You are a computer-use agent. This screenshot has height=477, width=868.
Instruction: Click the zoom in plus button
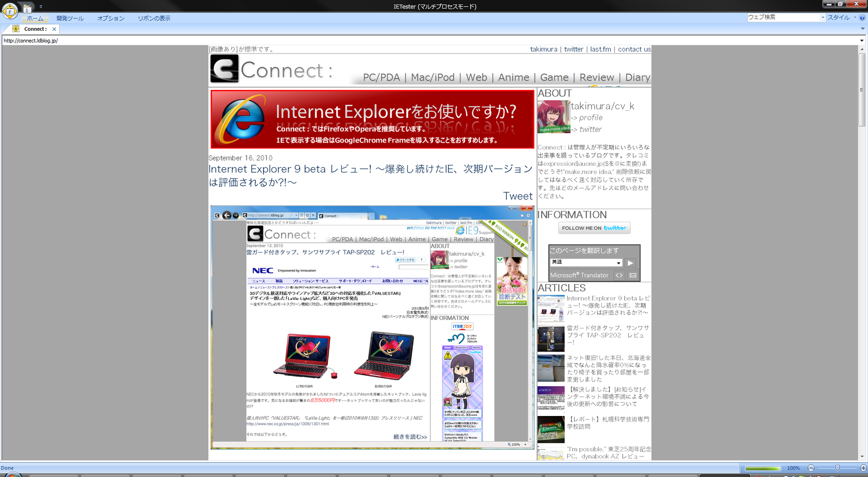(x=863, y=468)
